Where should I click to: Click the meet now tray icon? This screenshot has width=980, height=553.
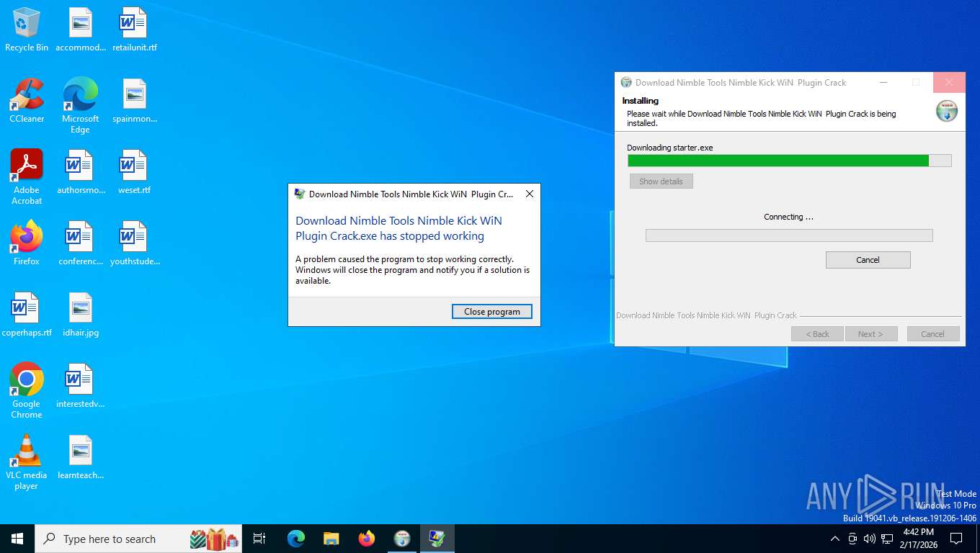click(x=852, y=539)
